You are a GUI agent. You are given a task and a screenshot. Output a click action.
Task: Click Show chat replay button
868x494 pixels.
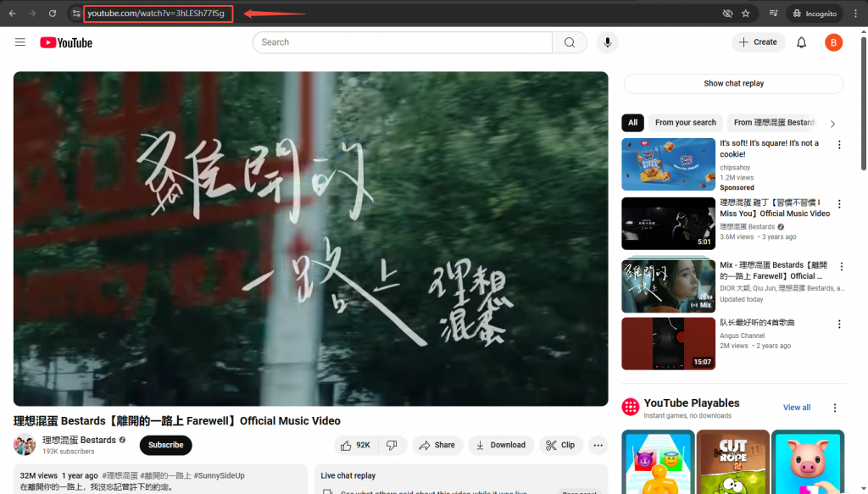pyautogui.click(x=733, y=83)
